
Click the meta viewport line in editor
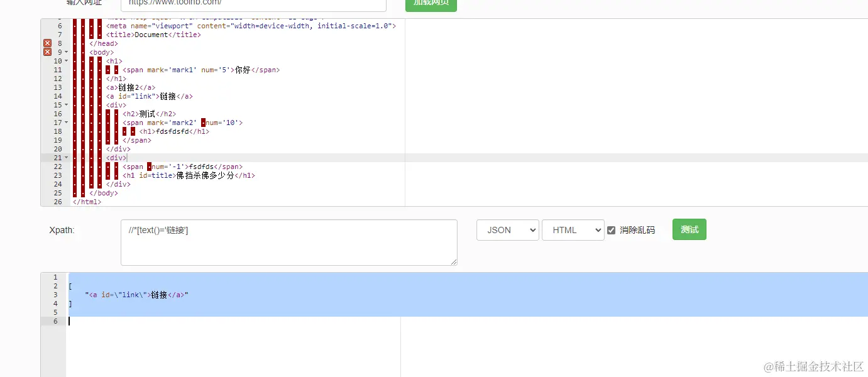tap(251, 26)
